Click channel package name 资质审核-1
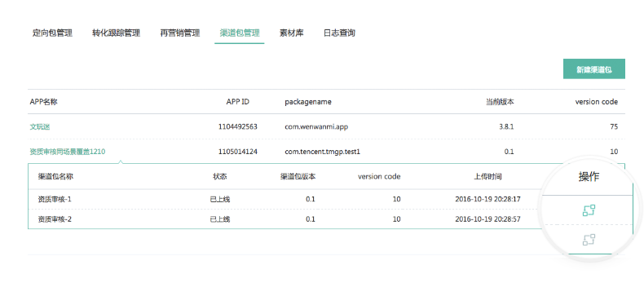Viewport: 644px width, 296px height. [55, 200]
